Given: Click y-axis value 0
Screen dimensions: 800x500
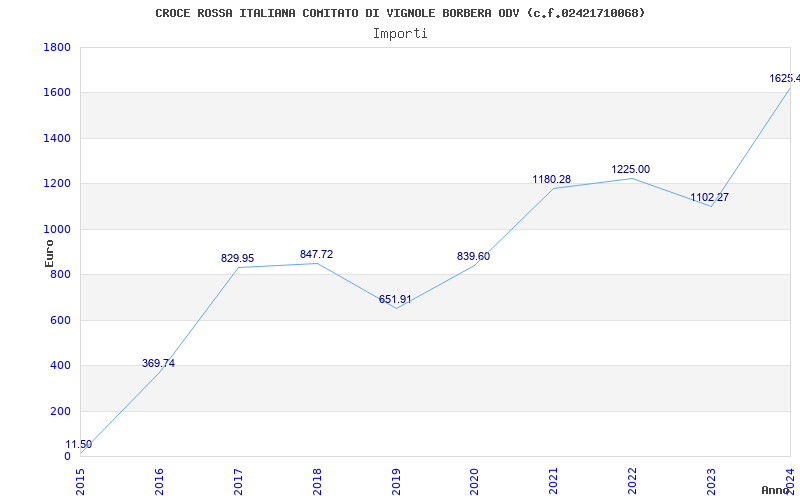Looking at the screenshot, I should (x=67, y=457).
